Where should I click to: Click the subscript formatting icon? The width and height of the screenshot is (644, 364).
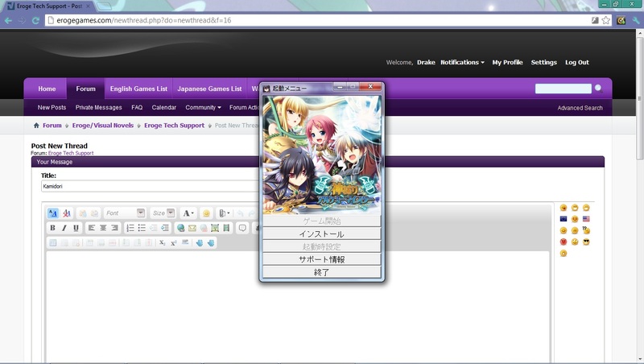pyautogui.click(x=162, y=242)
